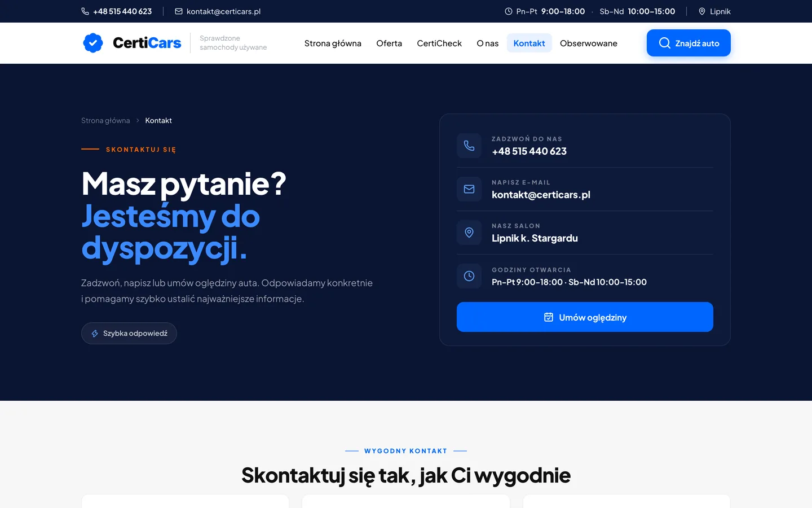Click the Strona główna breadcrumb link
Image resolution: width=812 pixels, height=508 pixels.
click(x=105, y=121)
